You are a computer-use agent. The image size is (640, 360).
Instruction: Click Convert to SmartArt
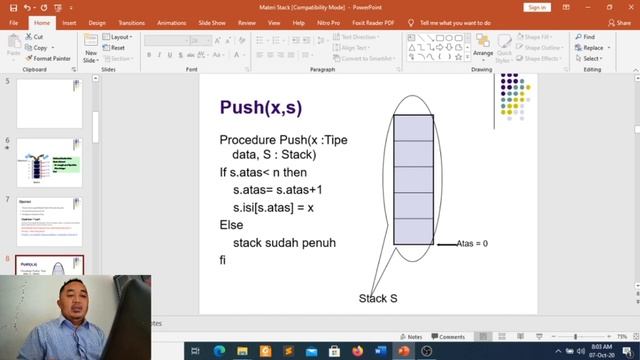364,58
